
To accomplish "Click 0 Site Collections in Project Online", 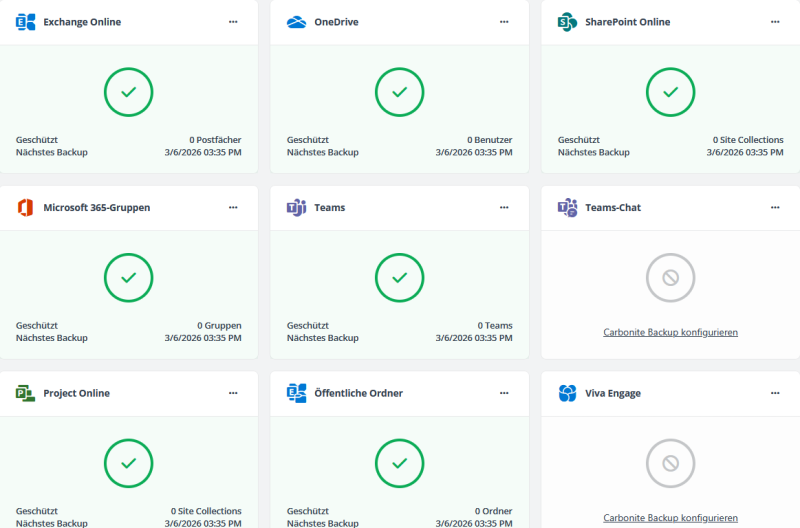I will coord(206,511).
